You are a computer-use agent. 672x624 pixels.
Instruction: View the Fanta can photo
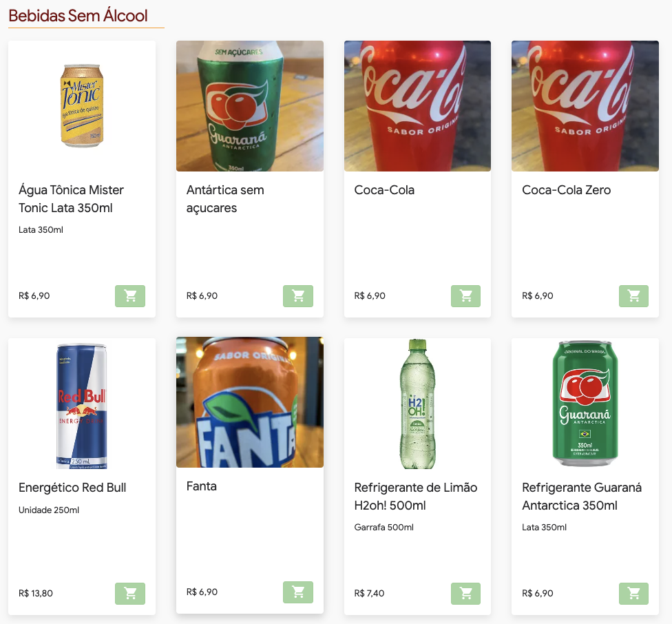click(x=250, y=402)
